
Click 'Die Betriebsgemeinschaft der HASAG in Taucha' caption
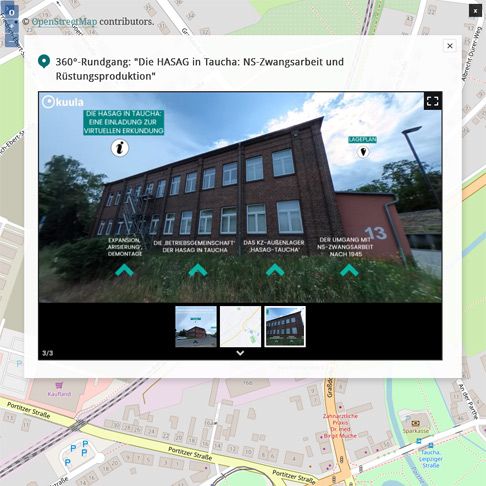click(195, 247)
